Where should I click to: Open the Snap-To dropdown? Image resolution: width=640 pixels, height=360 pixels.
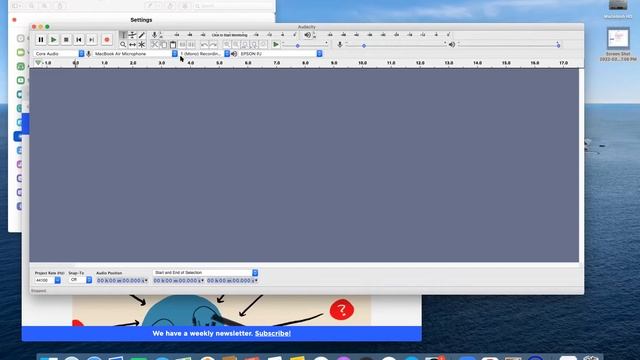pyautogui.click(x=80, y=280)
